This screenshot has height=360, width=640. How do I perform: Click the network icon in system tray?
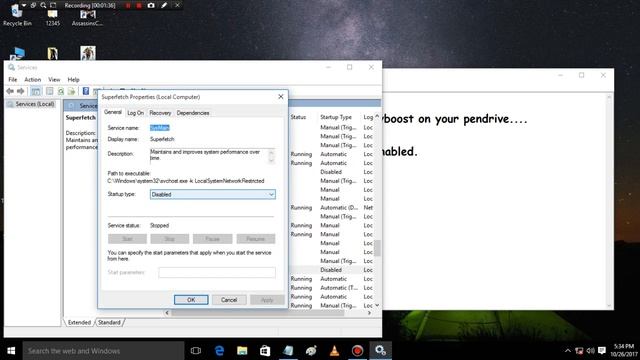(579, 351)
